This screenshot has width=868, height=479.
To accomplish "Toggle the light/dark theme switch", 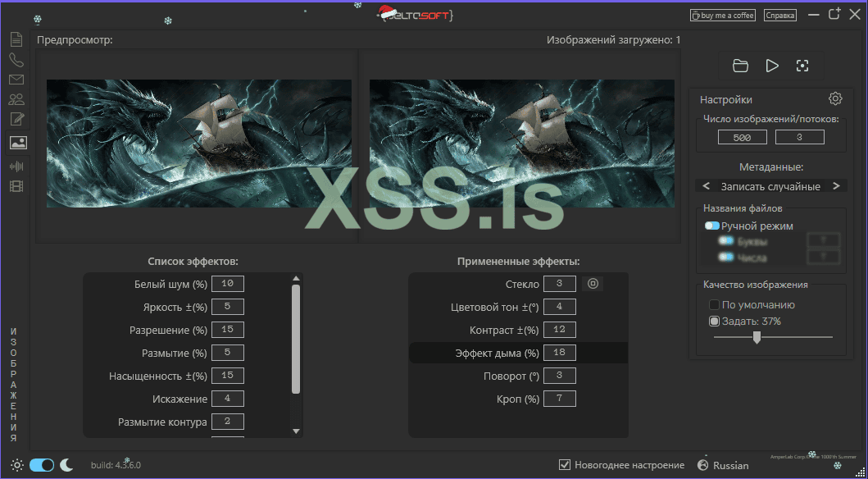I will [42, 465].
